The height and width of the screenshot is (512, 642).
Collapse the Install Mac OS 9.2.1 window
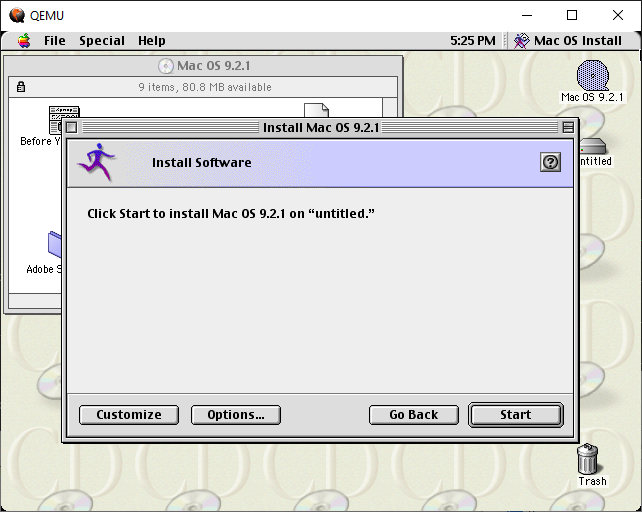(568, 127)
